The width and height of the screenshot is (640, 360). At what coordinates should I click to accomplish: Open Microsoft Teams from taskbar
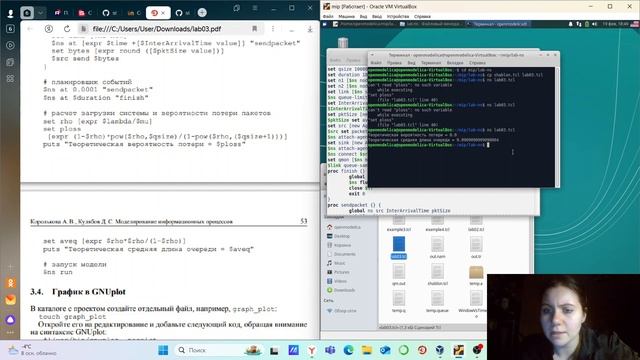(330, 350)
